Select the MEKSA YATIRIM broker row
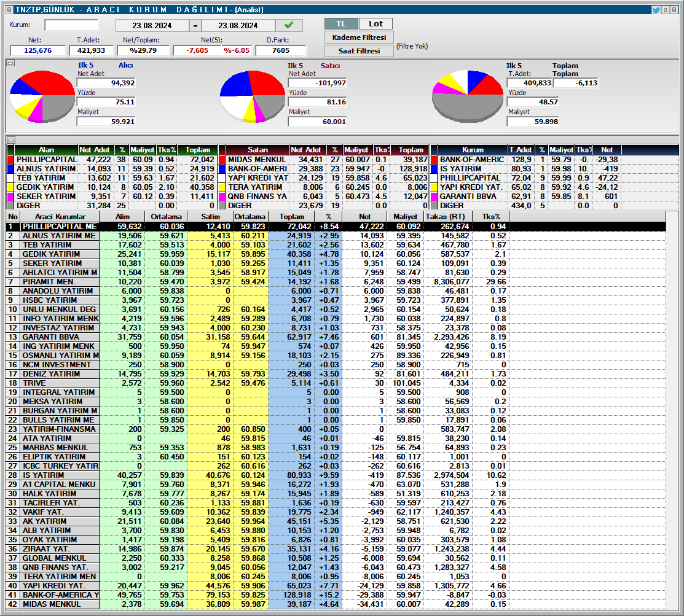684x616 pixels. 336,402
